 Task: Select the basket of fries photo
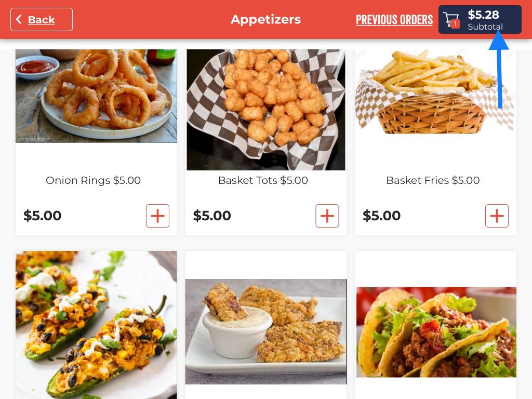435,91
